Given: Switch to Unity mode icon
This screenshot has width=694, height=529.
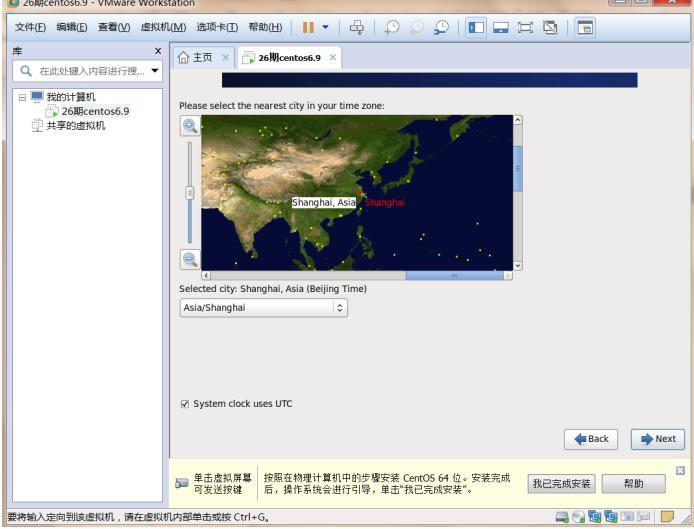Looking at the screenshot, I should coord(550,27).
